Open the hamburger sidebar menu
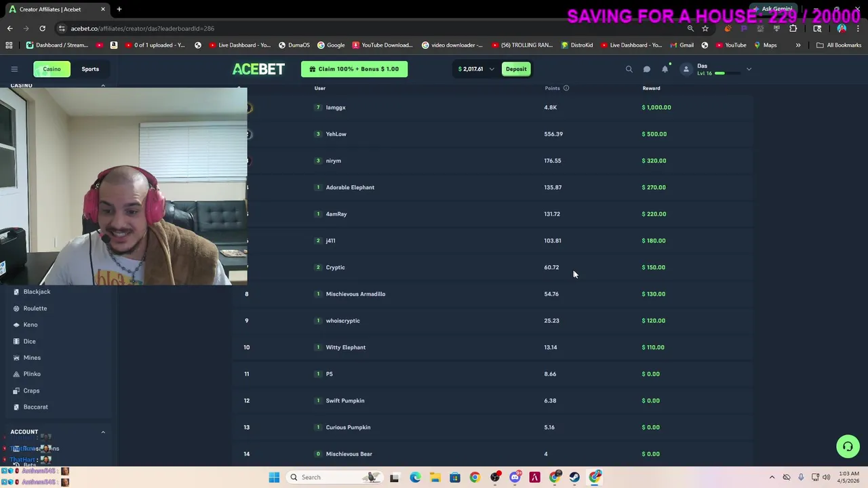The image size is (868, 488). (x=14, y=69)
